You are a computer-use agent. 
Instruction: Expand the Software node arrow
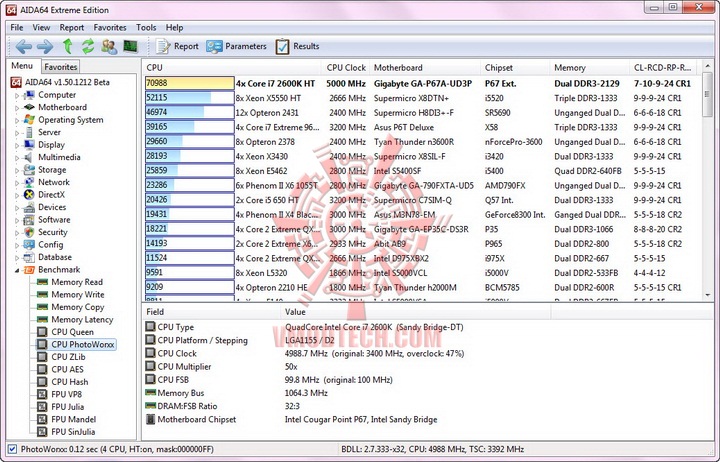point(17,220)
